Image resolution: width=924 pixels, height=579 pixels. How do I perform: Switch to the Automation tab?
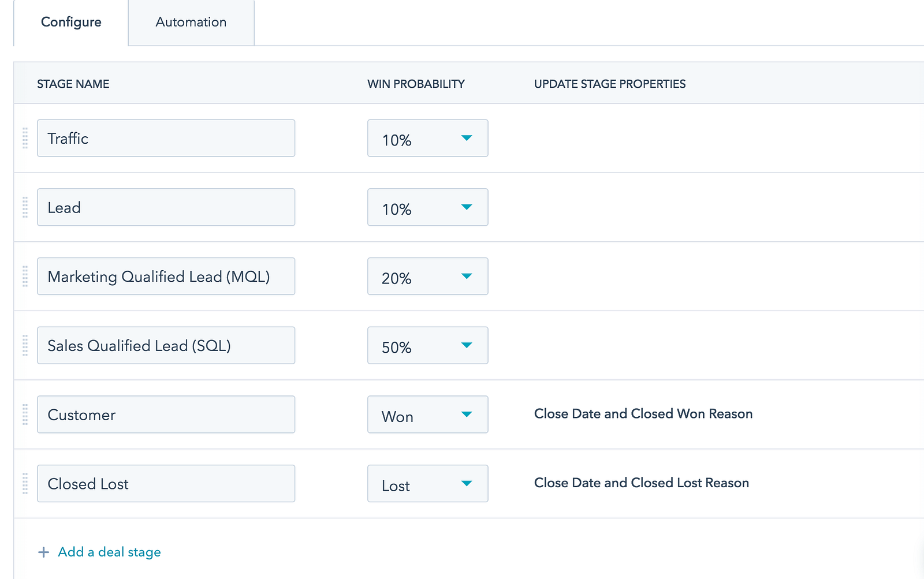pos(191,23)
